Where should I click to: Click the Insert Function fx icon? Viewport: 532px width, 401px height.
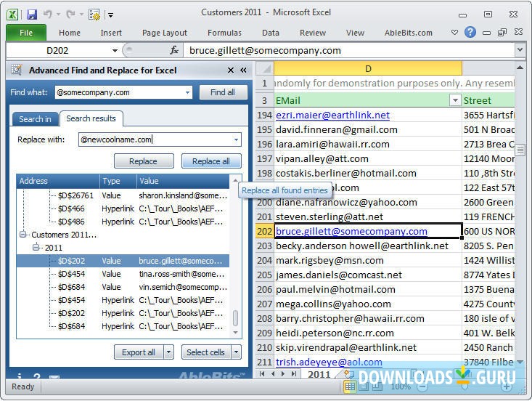174,51
